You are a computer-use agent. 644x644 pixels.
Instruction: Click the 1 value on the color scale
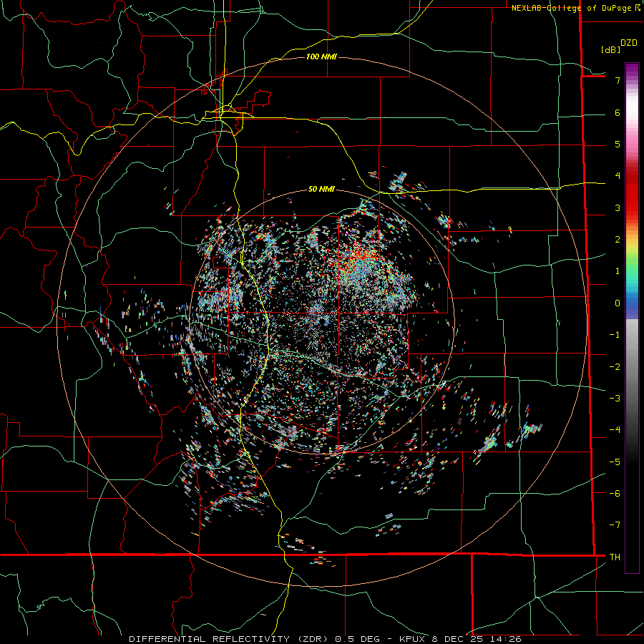tap(618, 271)
